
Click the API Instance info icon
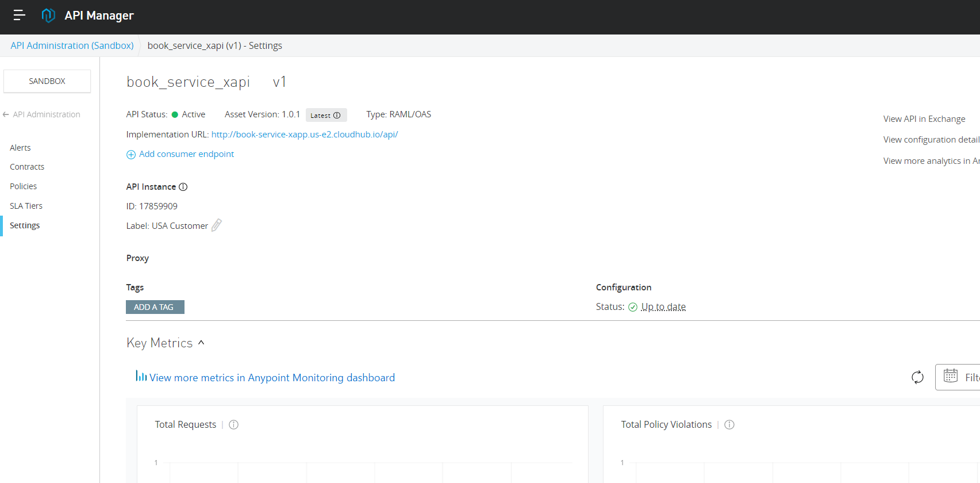183,187
